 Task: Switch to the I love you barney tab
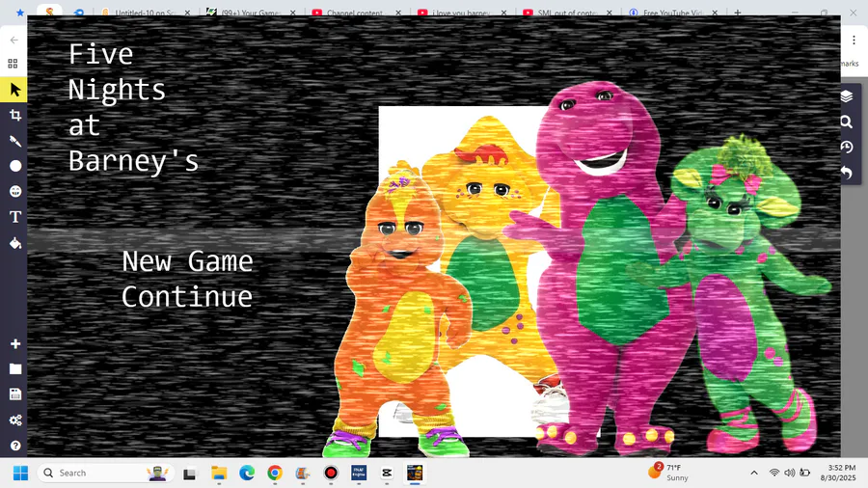click(x=461, y=13)
